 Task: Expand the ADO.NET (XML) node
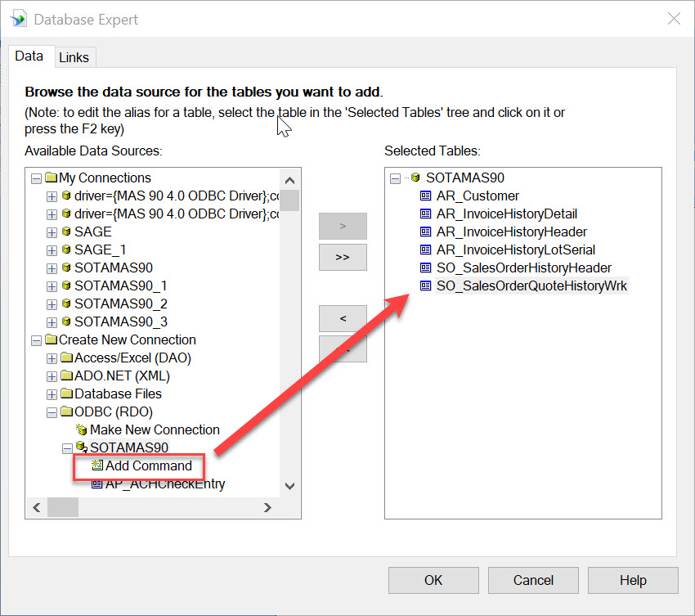click(x=52, y=376)
